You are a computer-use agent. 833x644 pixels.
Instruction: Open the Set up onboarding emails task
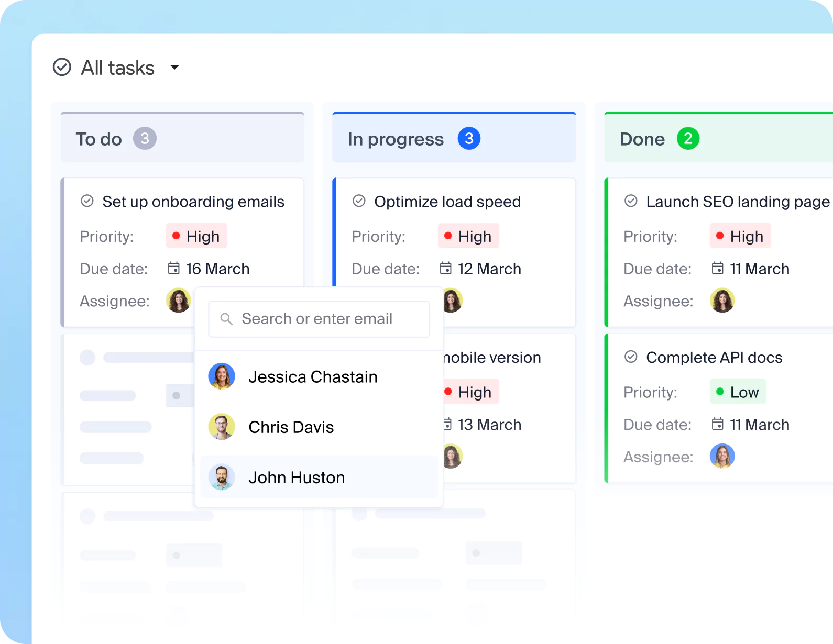point(193,202)
